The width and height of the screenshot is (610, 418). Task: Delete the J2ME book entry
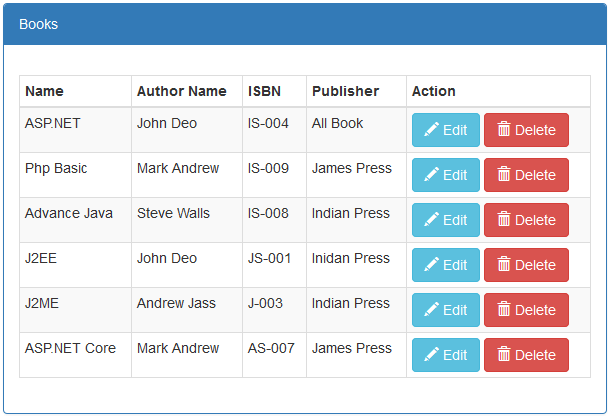coord(526,310)
